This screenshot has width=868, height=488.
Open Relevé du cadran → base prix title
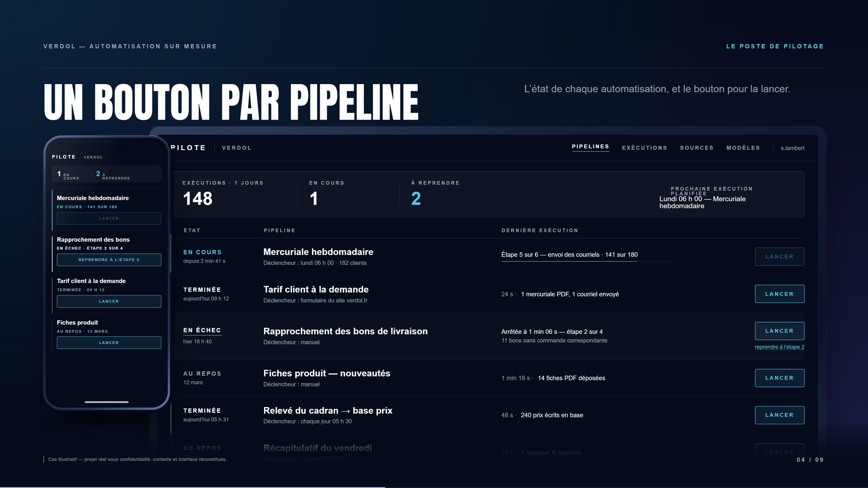pyautogui.click(x=328, y=411)
